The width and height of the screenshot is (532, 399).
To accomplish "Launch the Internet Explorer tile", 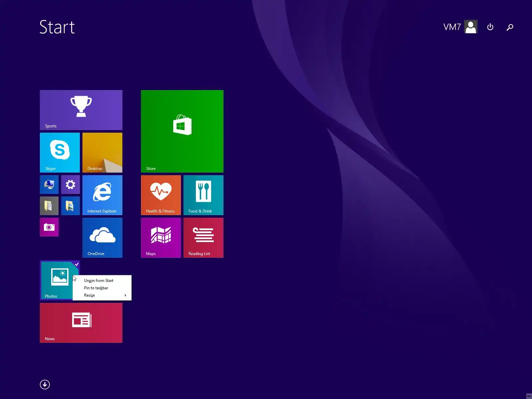I will click(102, 195).
